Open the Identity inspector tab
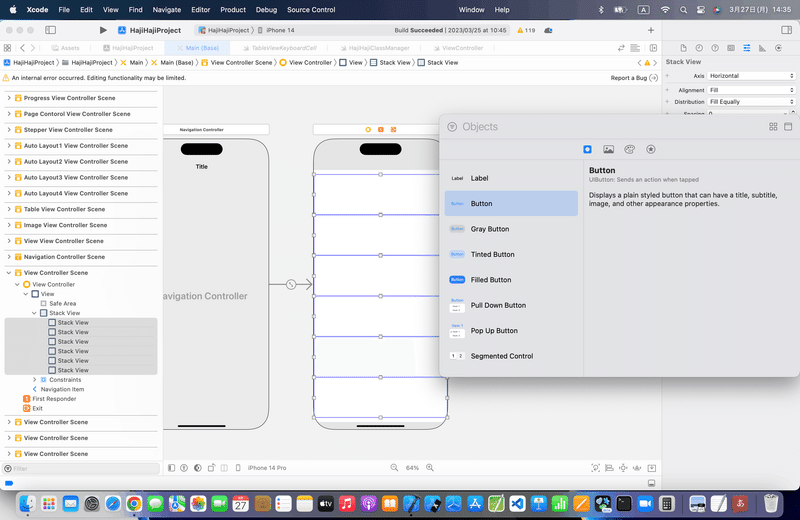800x520 pixels. coord(731,48)
